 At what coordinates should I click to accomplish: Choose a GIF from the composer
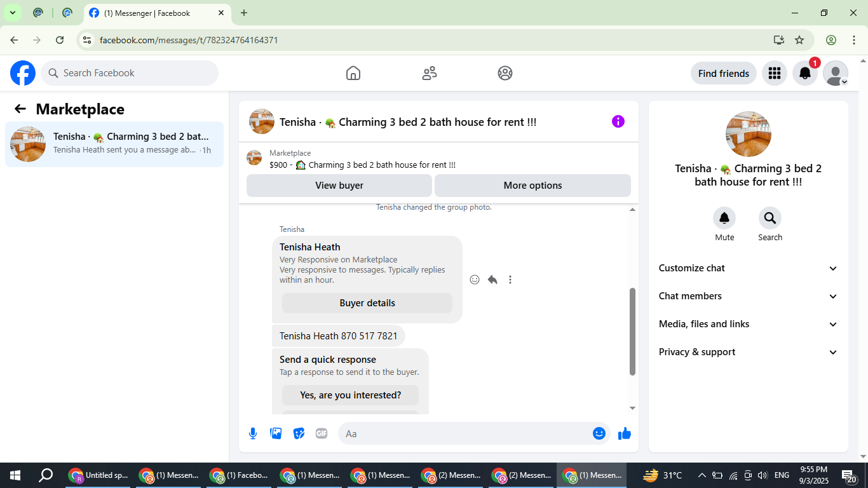[322, 433]
